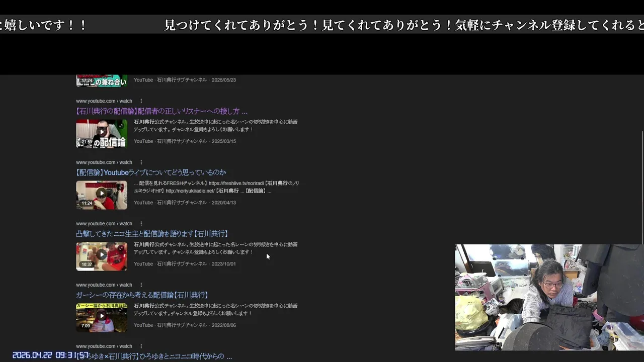Play the 10:37 video thumbnail
Viewport: 644px width, 362px height.
tap(102, 256)
